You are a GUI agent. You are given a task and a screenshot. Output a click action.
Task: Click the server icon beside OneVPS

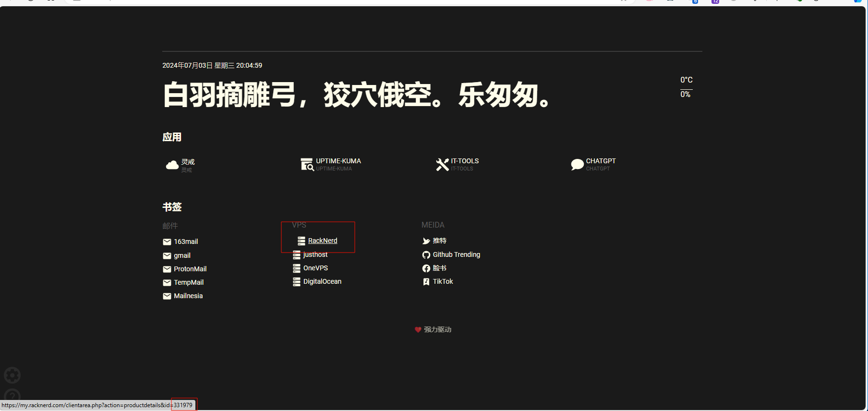tap(297, 268)
